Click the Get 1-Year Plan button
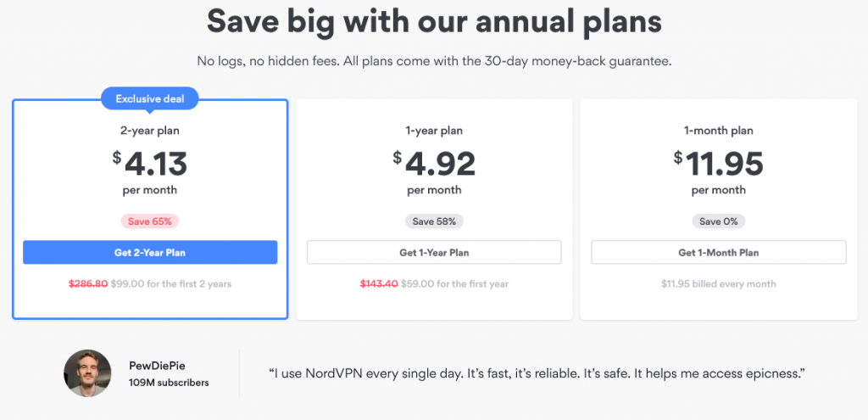Screen dimensions: 868x420 coord(434,252)
